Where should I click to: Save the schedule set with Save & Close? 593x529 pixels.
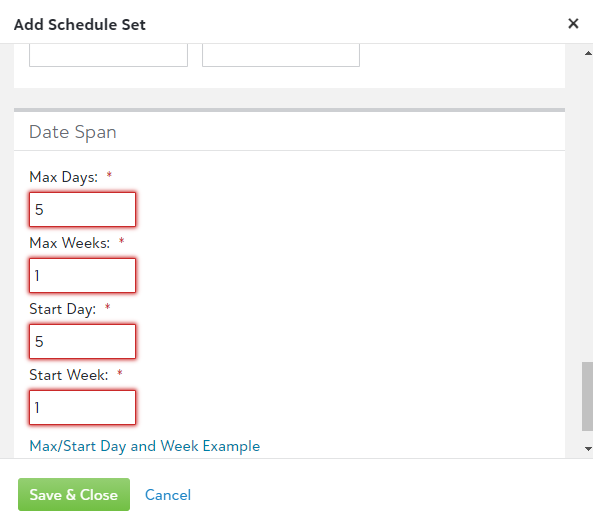coord(74,495)
